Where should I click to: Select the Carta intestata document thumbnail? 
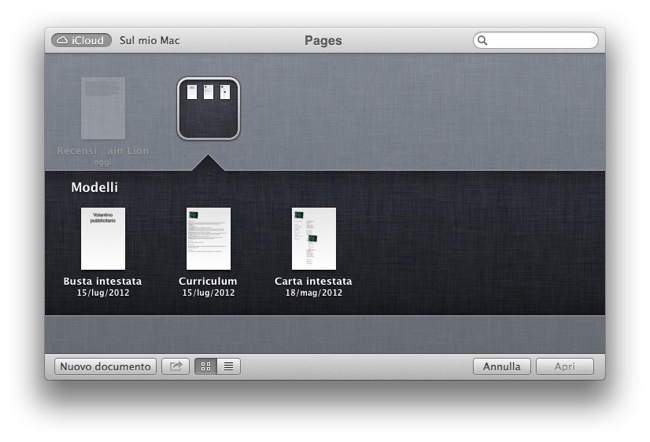pyautogui.click(x=313, y=239)
